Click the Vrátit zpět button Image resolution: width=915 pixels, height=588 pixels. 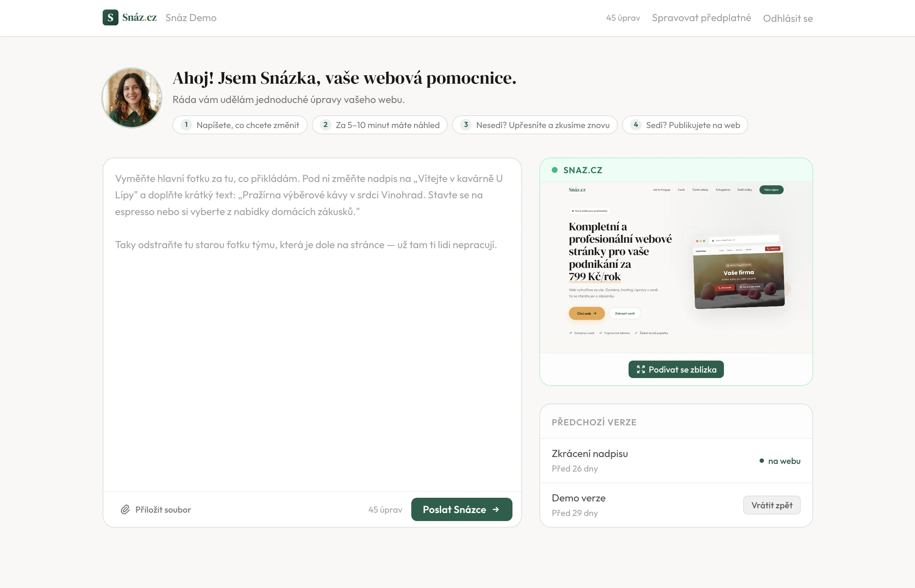771,505
